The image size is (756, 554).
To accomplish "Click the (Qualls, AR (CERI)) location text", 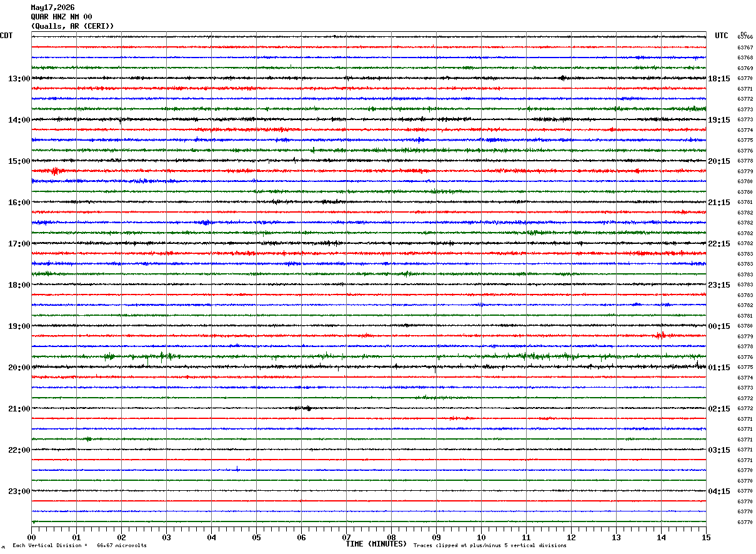I will click(72, 26).
